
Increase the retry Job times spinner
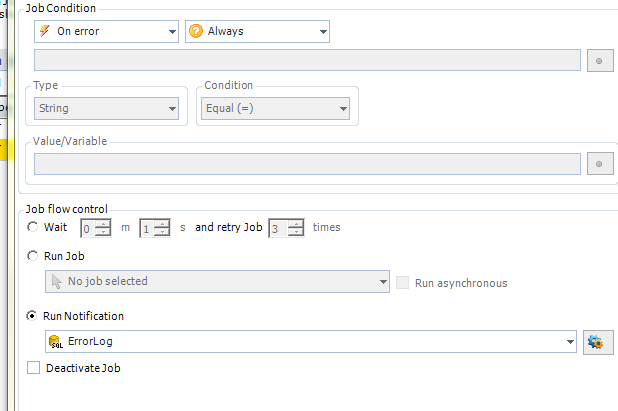click(296, 222)
